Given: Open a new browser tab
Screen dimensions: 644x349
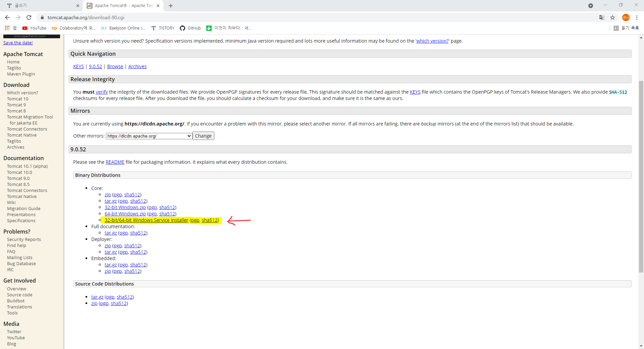Looking at the screenshot, I should point(171,6).
